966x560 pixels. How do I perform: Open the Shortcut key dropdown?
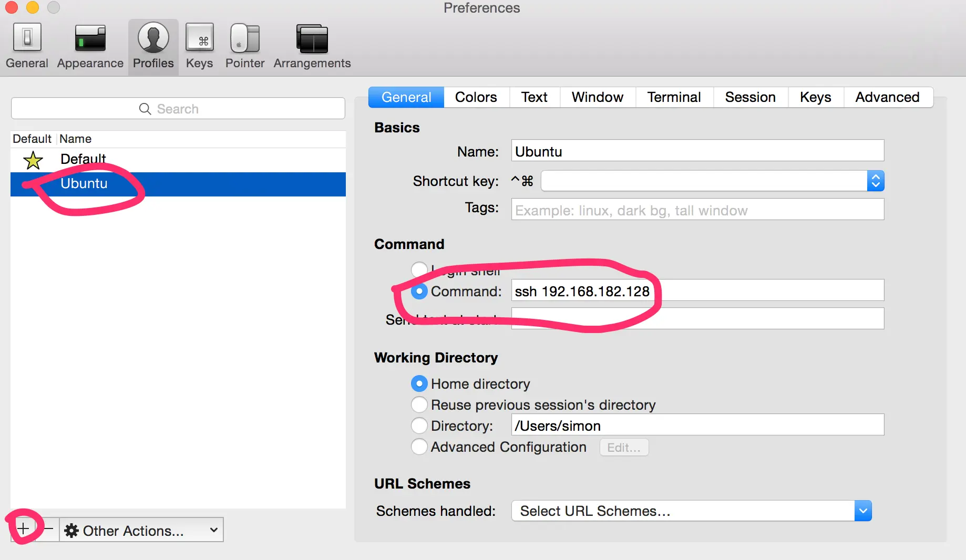coord(875,181)
